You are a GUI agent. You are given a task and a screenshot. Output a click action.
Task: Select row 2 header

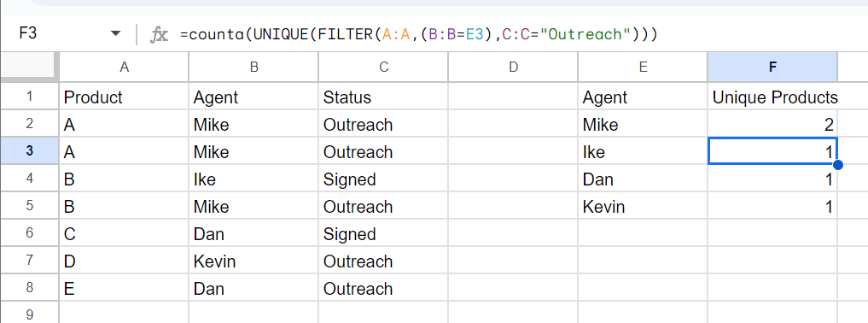[x=29, y=124]
